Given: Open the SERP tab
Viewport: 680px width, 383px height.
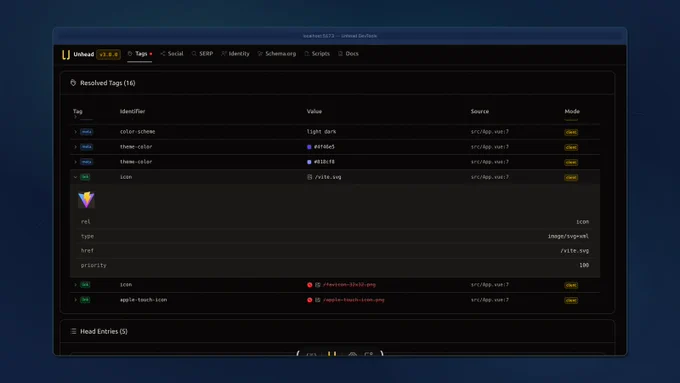Looking at the screenshot, I should (202, 54).
